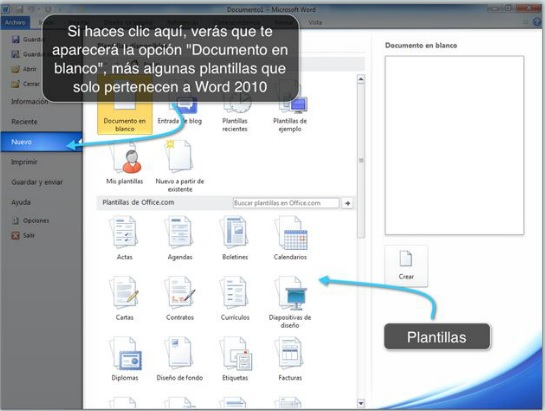Viewport: 545px width, 411px height.
Task: Choose the Contratos template category
Action: point(180,298)
